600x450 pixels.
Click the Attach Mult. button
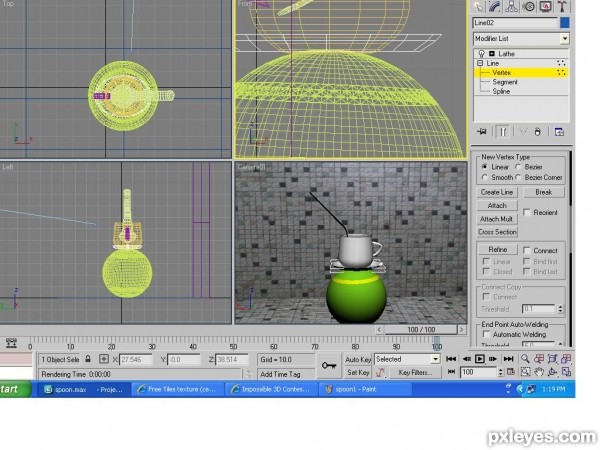[497, 219]
